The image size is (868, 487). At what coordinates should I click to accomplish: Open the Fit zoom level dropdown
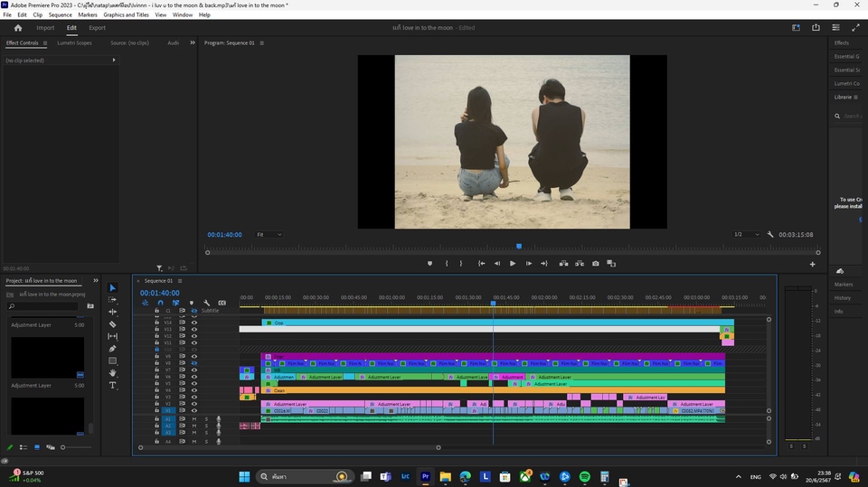[269, 235]
